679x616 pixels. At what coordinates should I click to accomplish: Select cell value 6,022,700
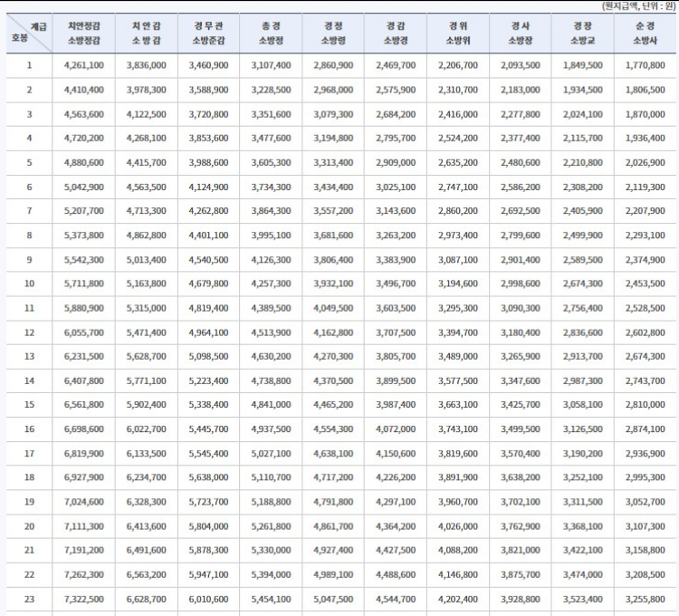click(147, 429)
